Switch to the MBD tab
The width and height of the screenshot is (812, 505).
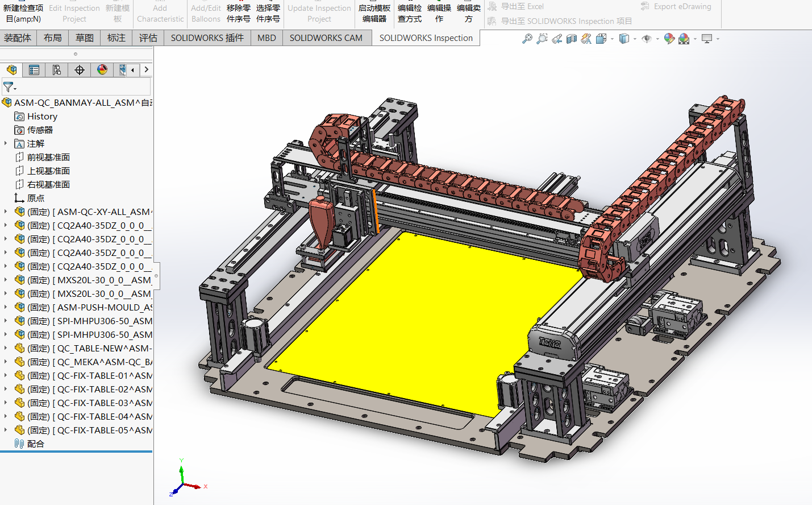pos(266,38)
